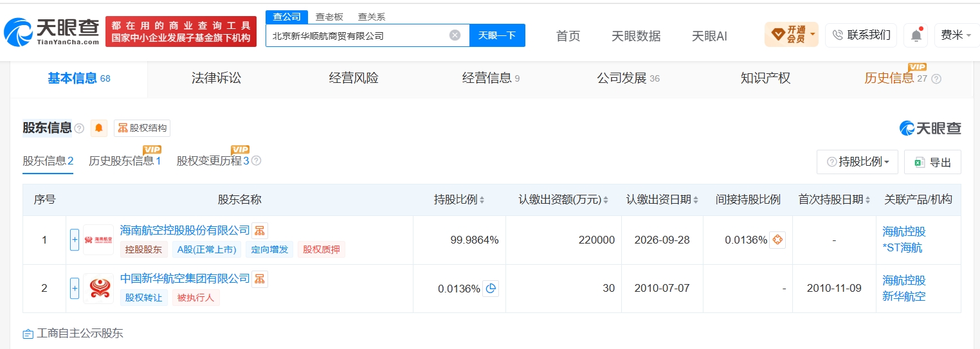The width and height of the screenshot is (980, 349).
Task: Click the help icon next to 股东信息 heading
Action: tap(79, 129)
